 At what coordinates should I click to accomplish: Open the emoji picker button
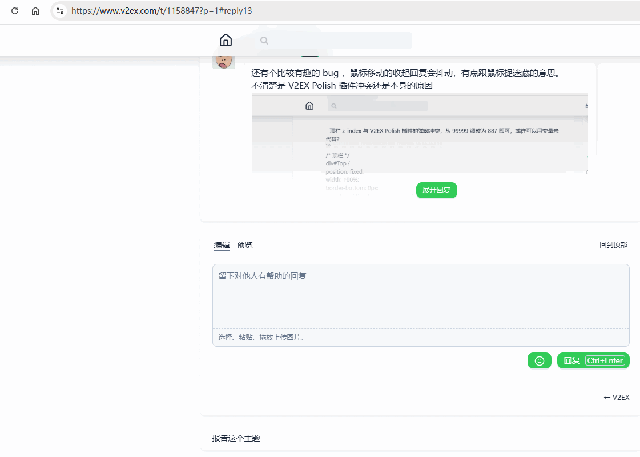point(539,360)
